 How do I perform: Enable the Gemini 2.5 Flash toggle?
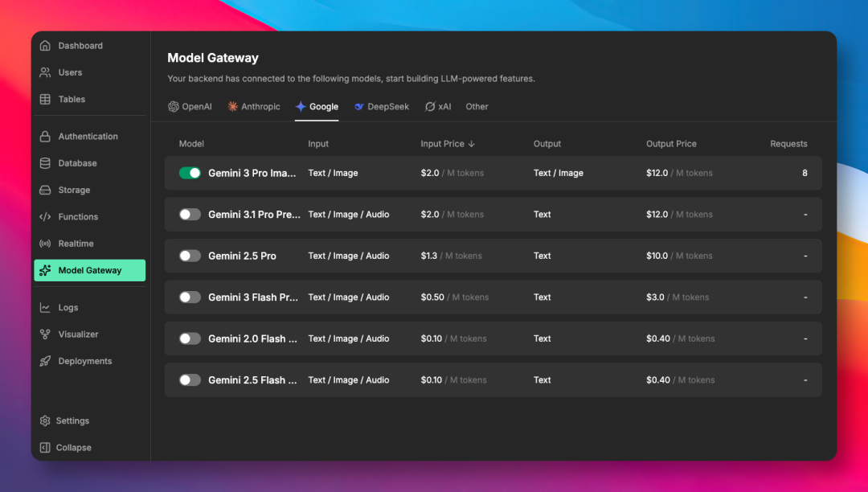[x=190, y=379]
